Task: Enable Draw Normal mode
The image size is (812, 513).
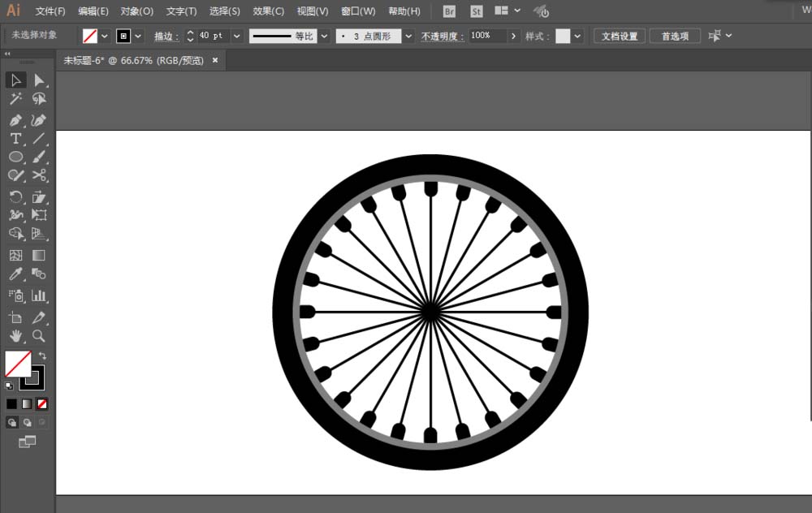Action: 12,422
